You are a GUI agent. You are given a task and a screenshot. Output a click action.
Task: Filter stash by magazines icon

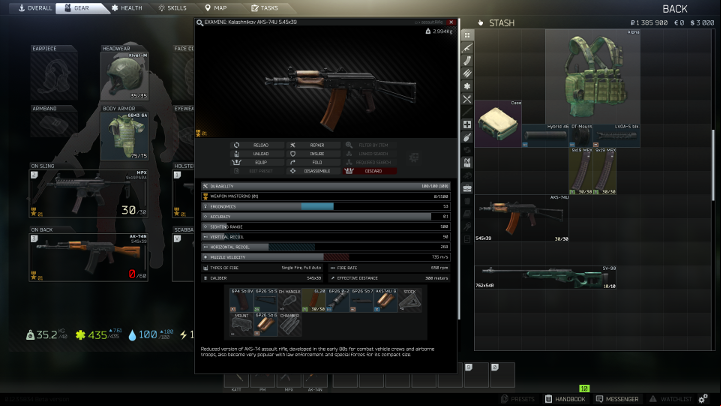tap(467, 61)
